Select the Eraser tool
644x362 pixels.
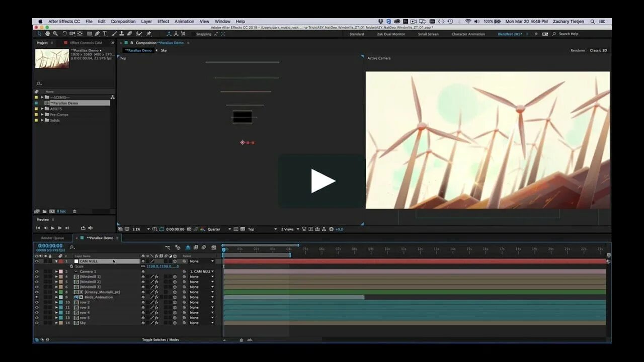(x=130, y=34)
